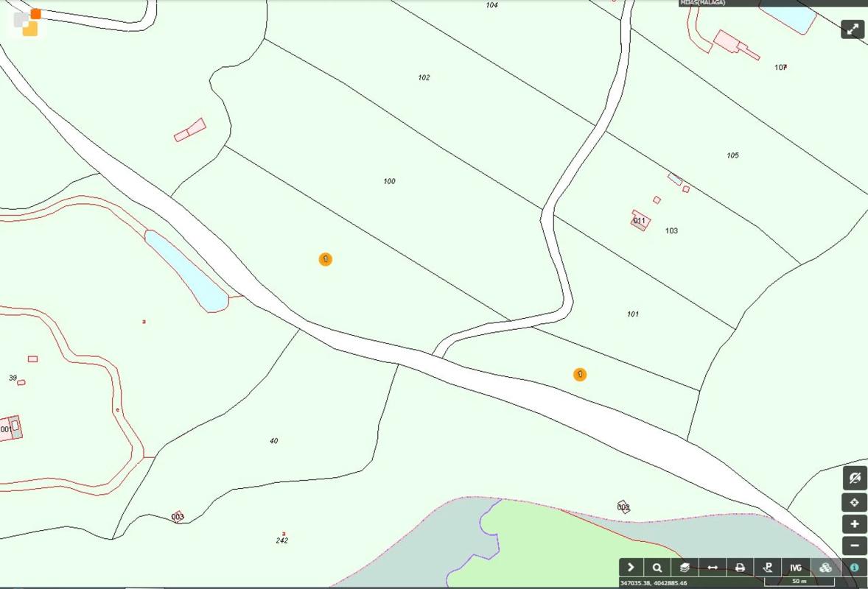This screenshot has width=868, height=589.
Task: Collapse the toolbar using the chevron arrow
Action: 631,567
